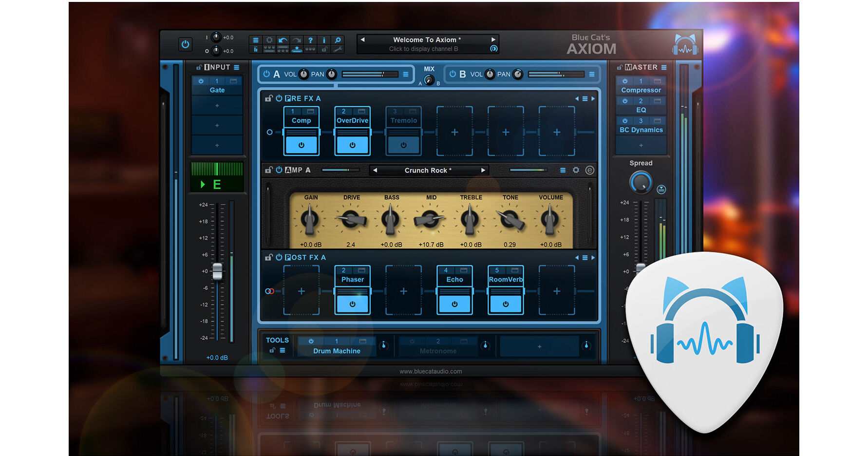868x456 pixels.
Task: Select next PRE FX A preset arrow
Action: [x=593, y=99]
